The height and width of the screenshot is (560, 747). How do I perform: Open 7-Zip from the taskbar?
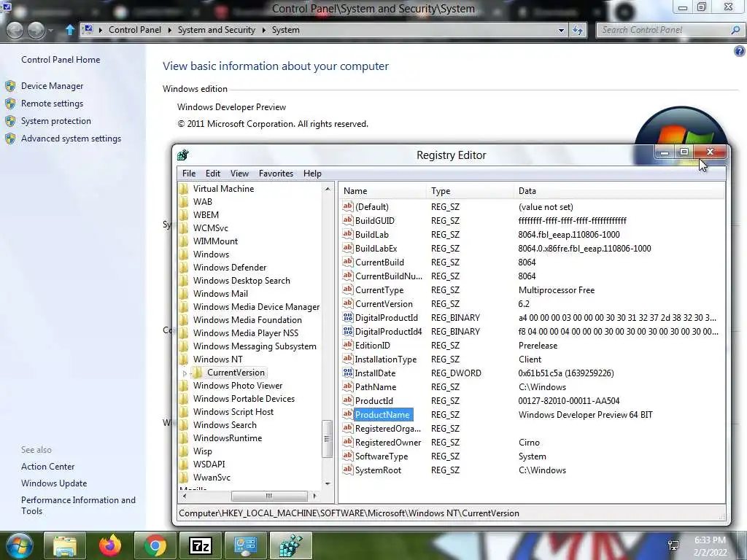[x=200, y=545]
